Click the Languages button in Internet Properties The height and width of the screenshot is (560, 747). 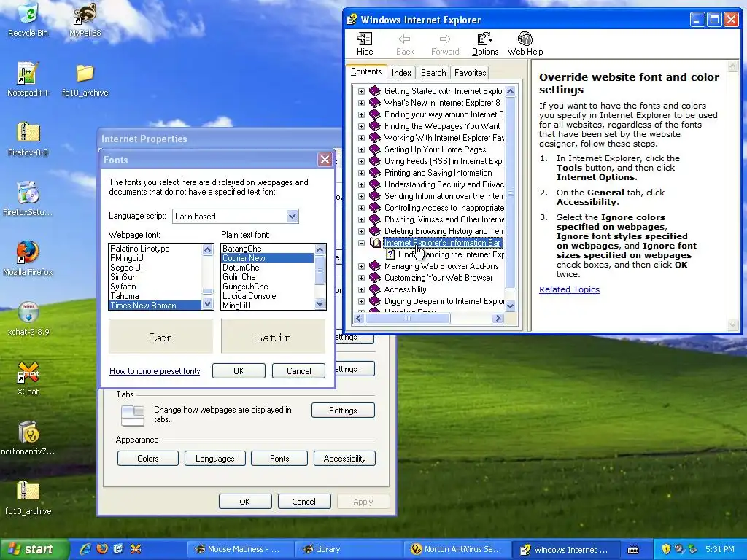(215, 459)
